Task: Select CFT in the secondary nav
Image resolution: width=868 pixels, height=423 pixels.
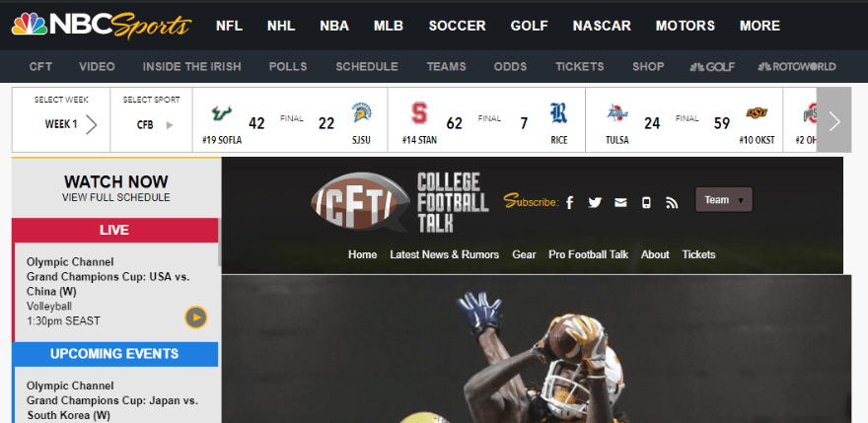Action: pyautogui.click(x=40, y=67)
